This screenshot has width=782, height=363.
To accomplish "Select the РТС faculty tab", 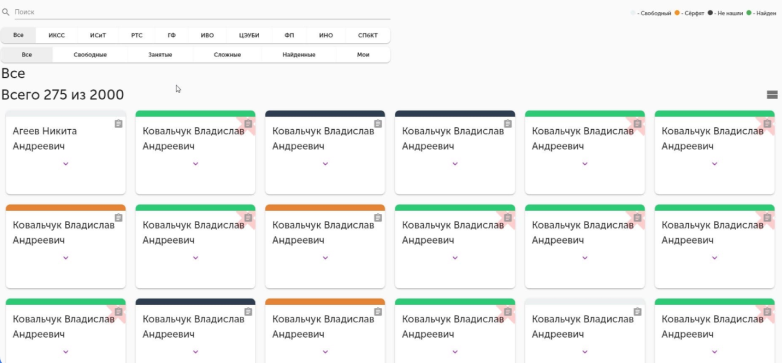I will (137, 35).
